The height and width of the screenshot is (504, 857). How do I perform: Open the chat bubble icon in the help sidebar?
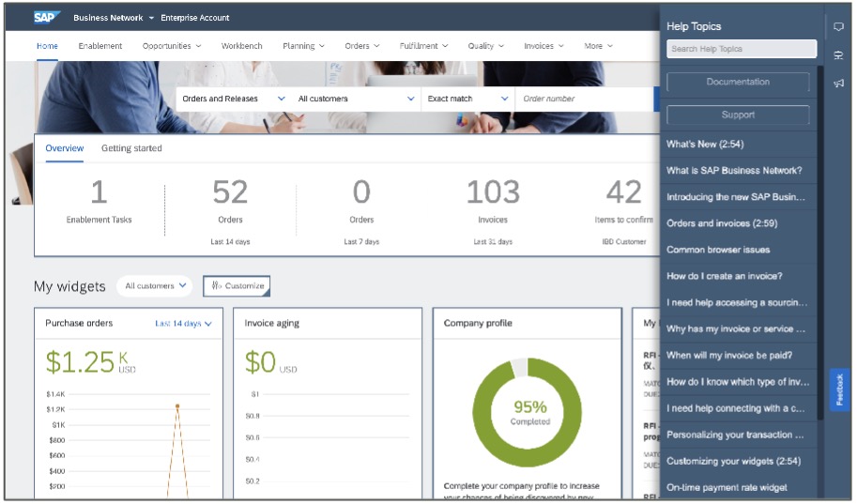coord(838,27)
